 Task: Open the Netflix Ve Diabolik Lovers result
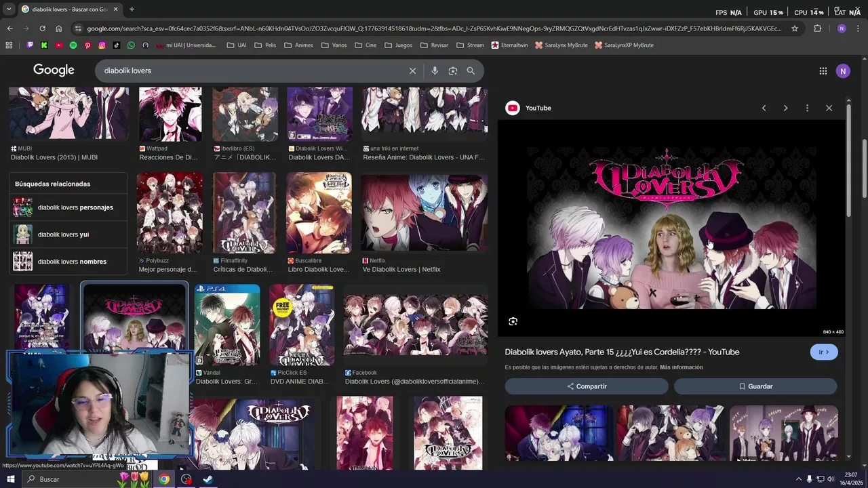(x=424, y=223)
